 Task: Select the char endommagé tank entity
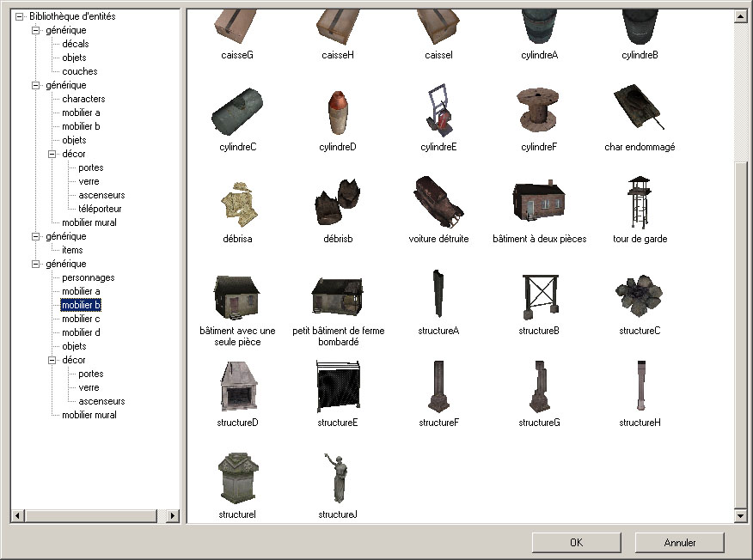coord(640,118)
